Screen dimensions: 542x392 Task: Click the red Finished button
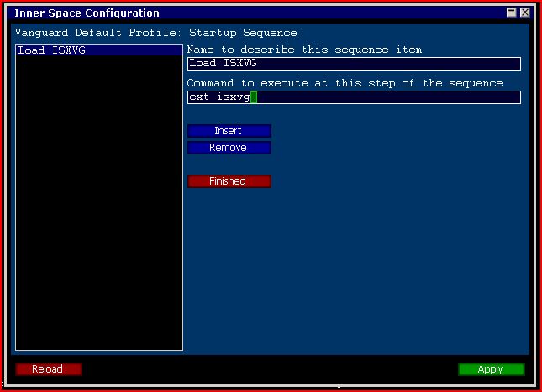[x=229, y=181]
